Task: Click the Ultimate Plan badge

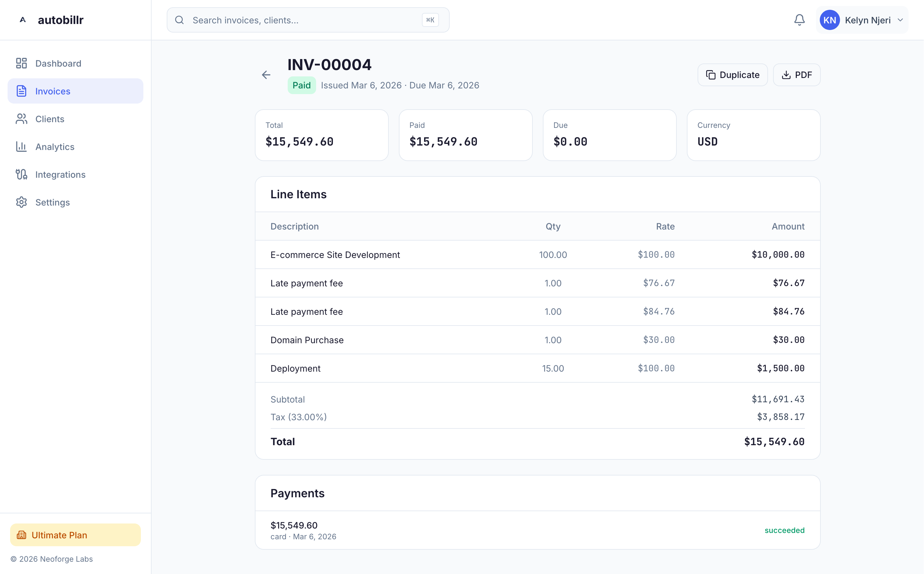Action: [75, 535]
